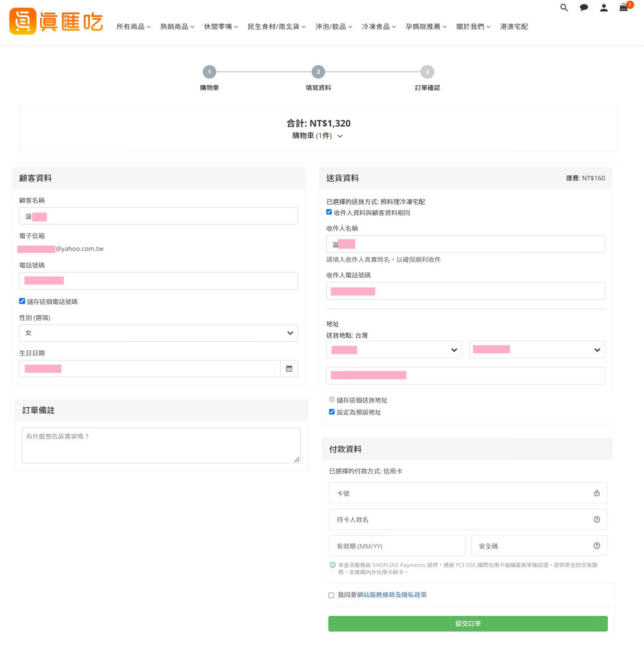This screenshot has width=644, height=645.
Task: Open 孕媽咪推薦 menu
Action: pyautogui.click(x=426, y=27)
